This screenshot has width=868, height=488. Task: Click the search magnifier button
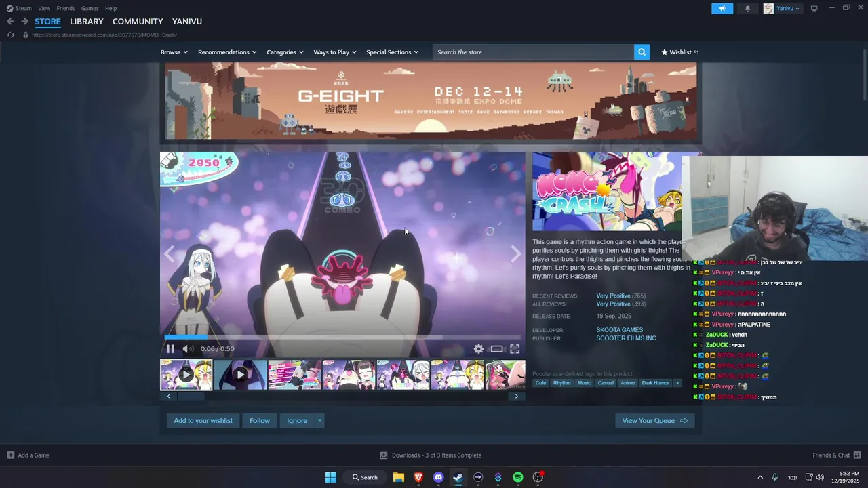(x=642, y=52)
